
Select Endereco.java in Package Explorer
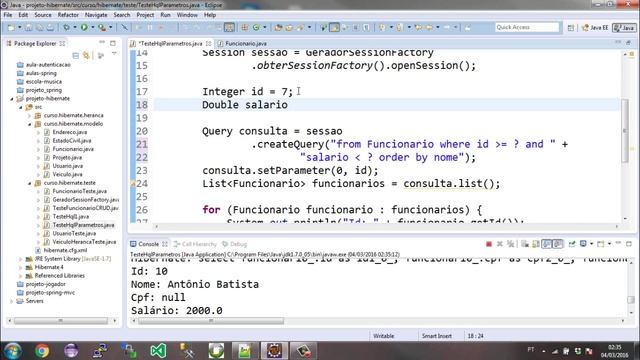tap(69, 132)
